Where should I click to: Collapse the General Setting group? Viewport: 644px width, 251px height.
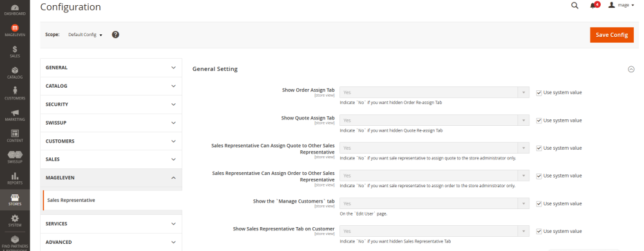pos(631,69)
